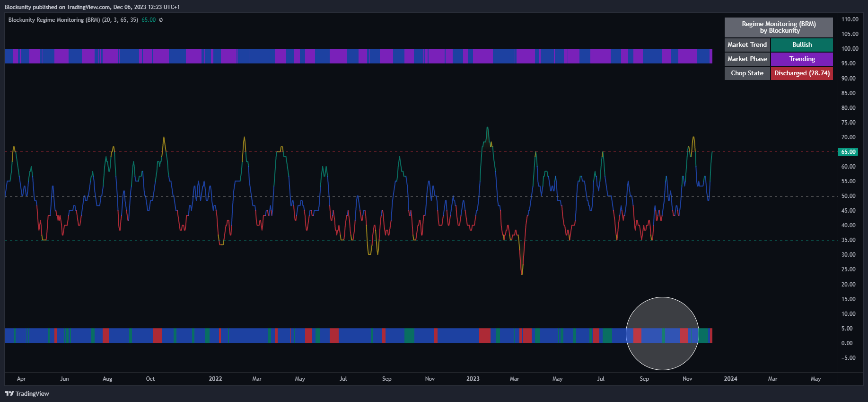868x402 pixels.
Task: Click the 2023 label on time axis
Action: tap(473, 379)
